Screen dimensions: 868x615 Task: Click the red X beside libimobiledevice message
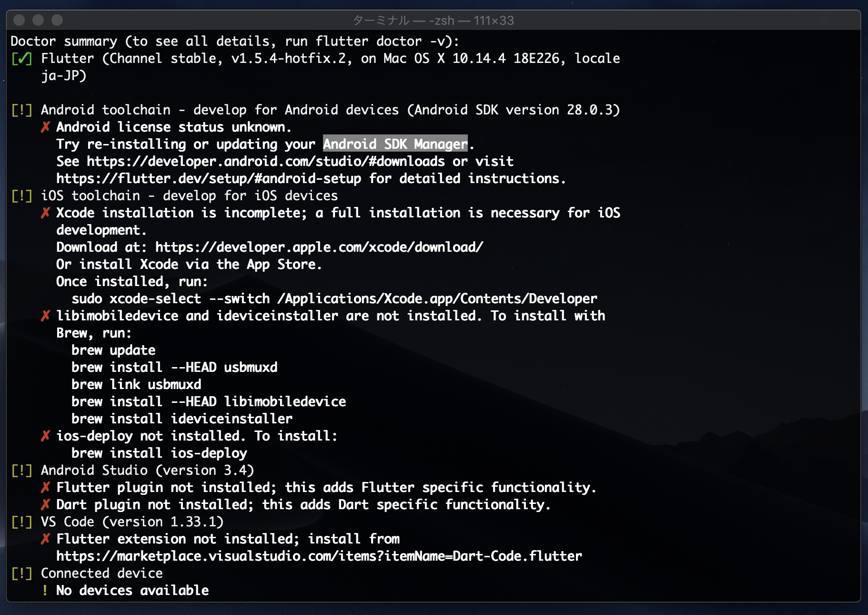(45, 316)
